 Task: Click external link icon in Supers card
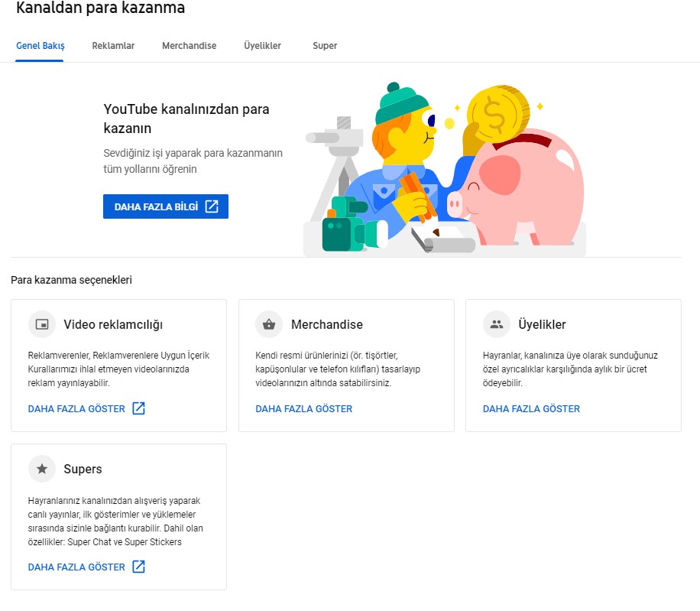coord(139,567)
